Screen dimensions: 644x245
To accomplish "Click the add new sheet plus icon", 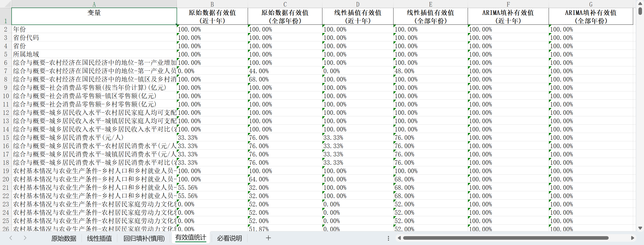I will 268,238.
